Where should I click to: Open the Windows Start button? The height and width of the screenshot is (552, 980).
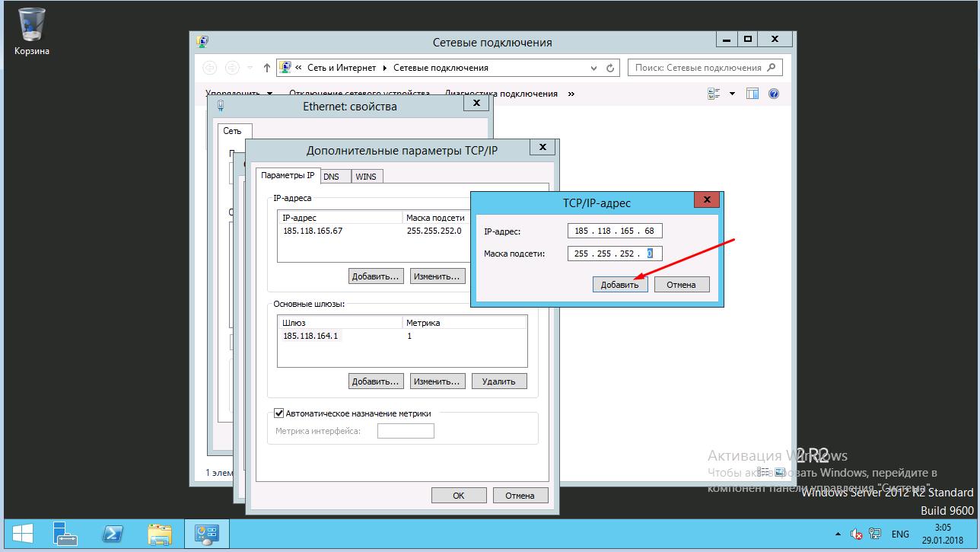click(x=21, y=533)
